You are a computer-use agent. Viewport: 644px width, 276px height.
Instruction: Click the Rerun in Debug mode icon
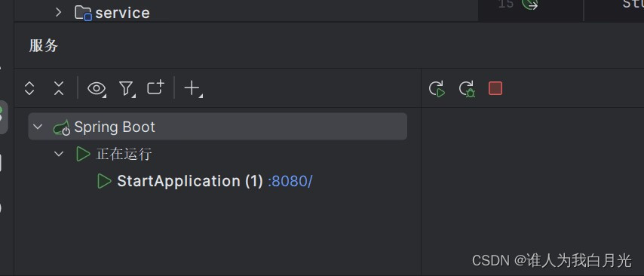[x=467, y=89]
